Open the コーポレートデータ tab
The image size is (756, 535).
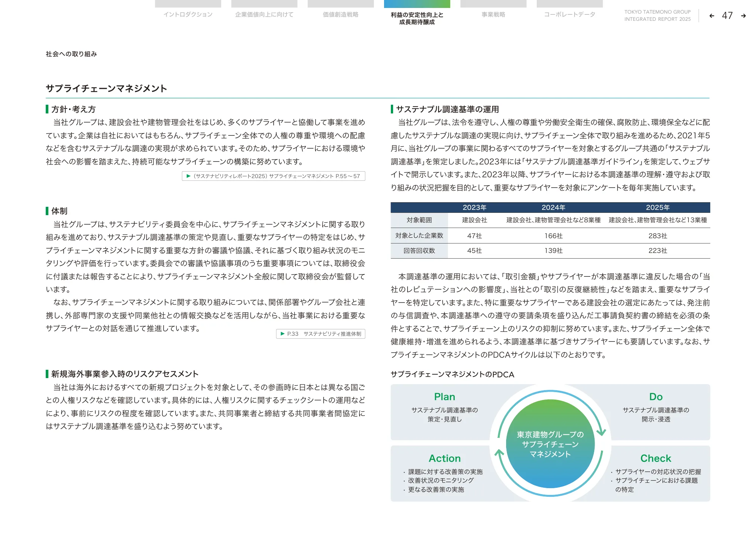570,14
